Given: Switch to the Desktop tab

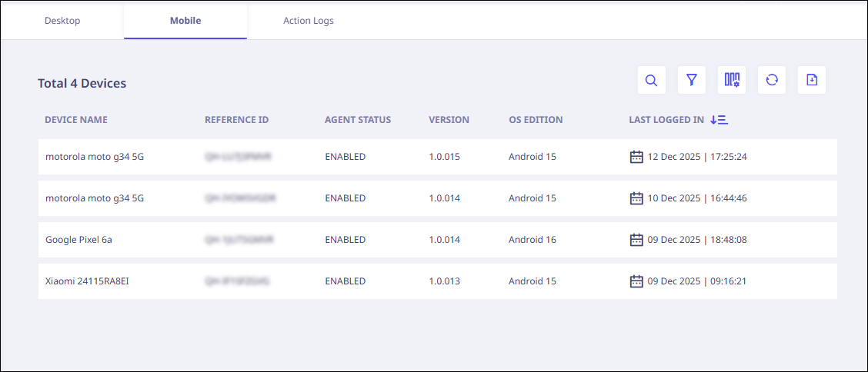Looking at the screenshot, I should pyautogui.click(x=62, y=21).
